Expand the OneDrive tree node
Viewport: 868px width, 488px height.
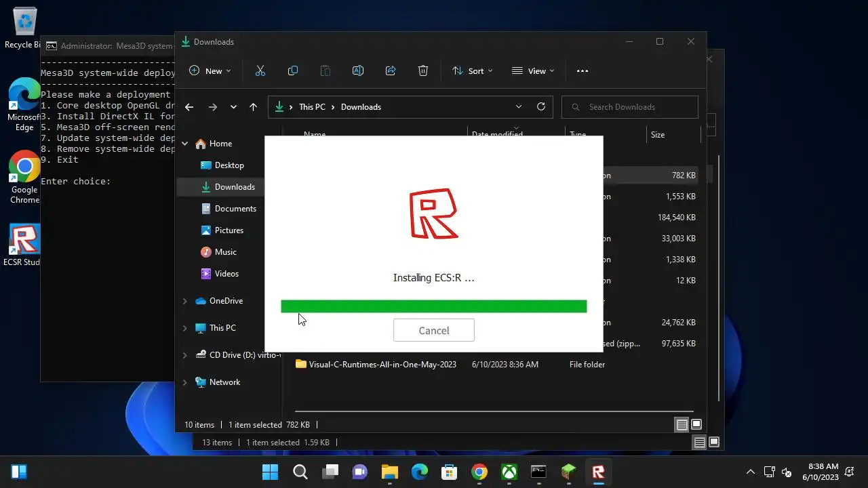click(x=184, y=301)
